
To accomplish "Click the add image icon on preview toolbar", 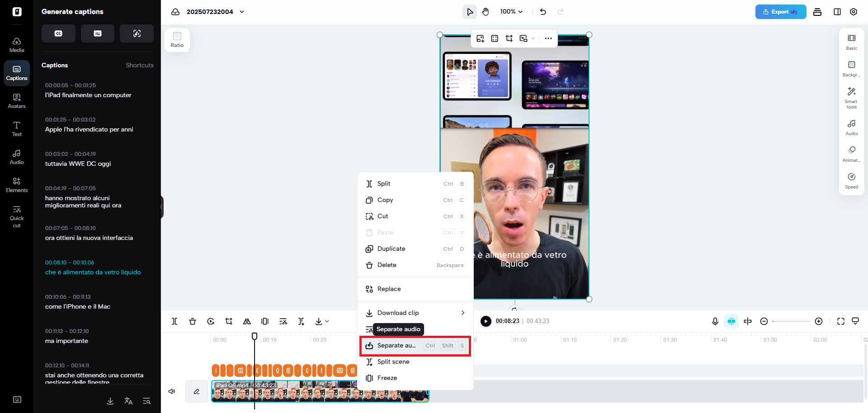I will click(x=480, y=38).
